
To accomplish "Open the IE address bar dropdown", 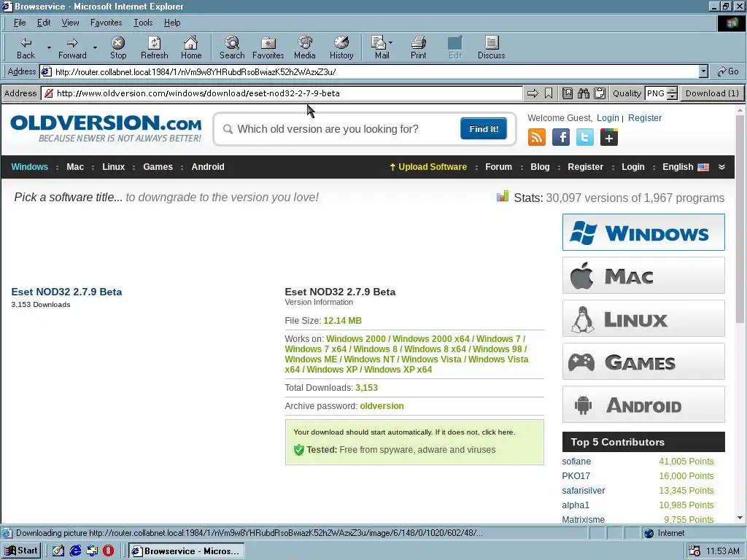I will tap(703, 72).
